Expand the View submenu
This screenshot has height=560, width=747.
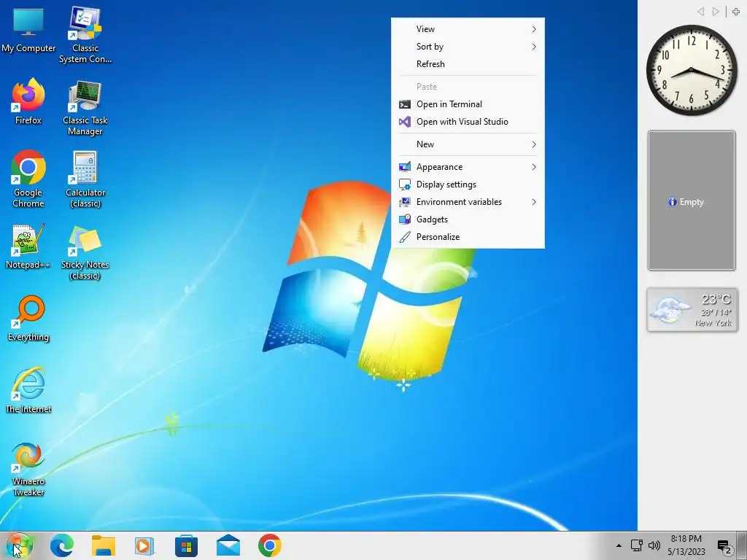(x=468, y=29)
